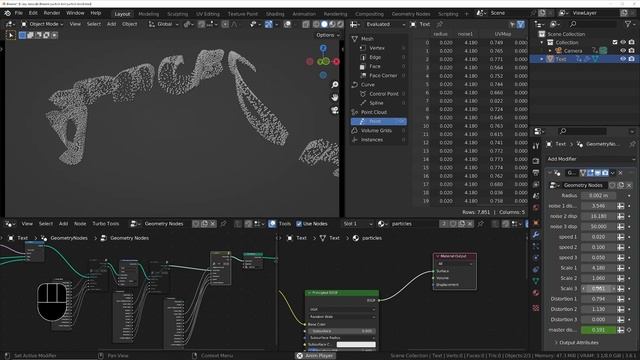The width and height of the screenshot is (640, 360).
Task: Open node editor Turbo Tools menu
Action: pos(105,224)
